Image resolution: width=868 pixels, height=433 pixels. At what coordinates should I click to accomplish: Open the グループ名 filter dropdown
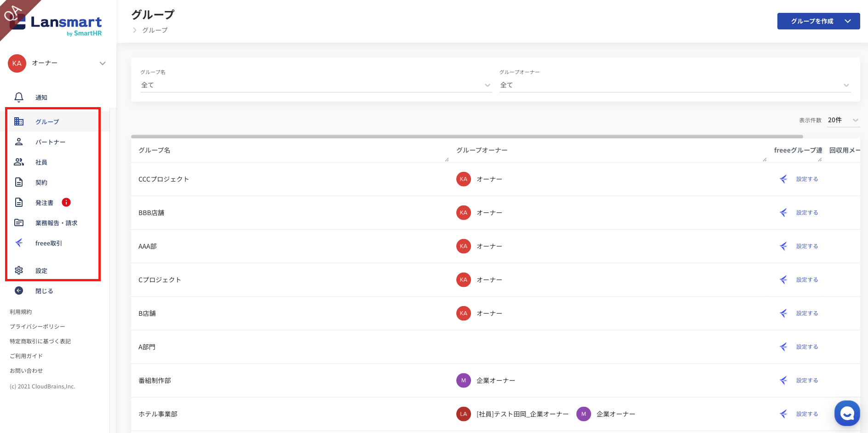316,85
